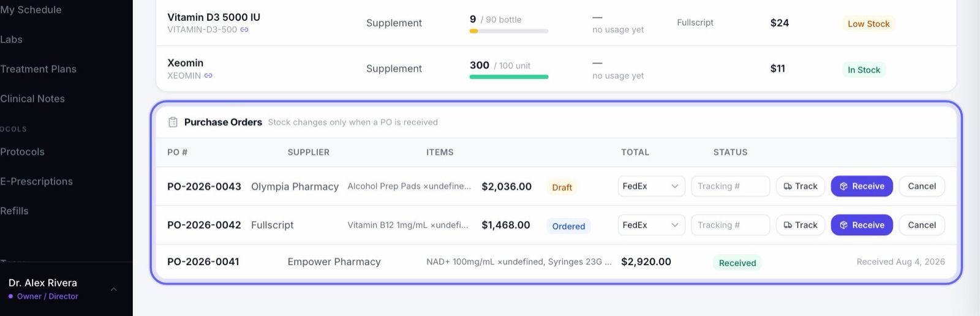
Task: Click Track button for PO-2026-0042
Action: click(x=801, y=225)
